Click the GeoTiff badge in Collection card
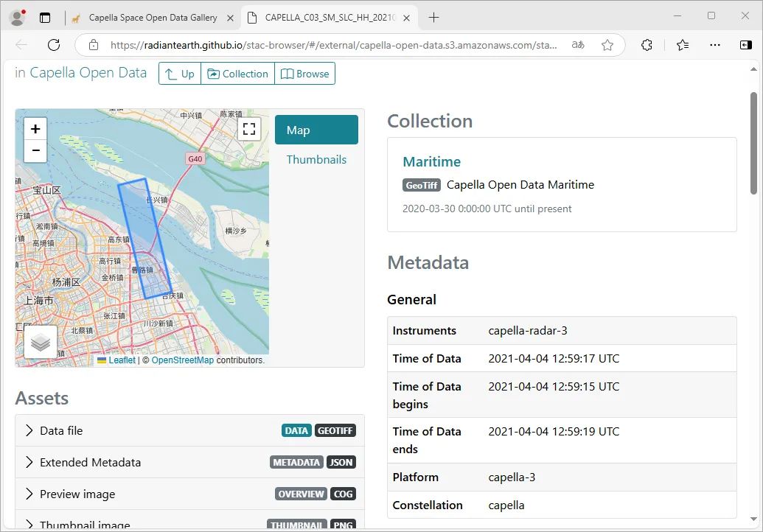Screen dimensions: 763x532 point(422,185)
